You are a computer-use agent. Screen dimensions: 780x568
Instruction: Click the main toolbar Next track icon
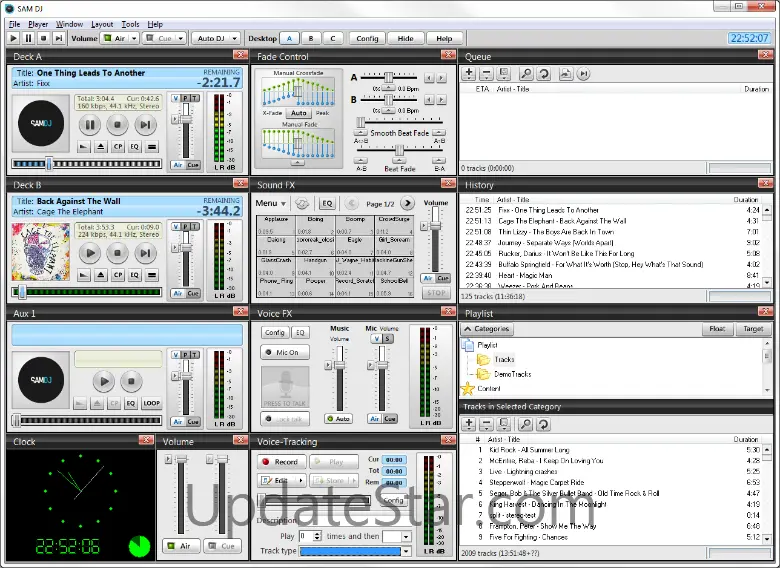pyautogui.click(x=59, y=38)
